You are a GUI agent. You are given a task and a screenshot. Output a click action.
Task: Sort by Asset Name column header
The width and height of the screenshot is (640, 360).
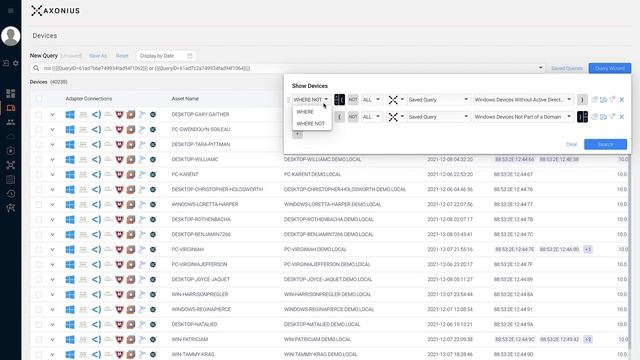click(185, 99)
